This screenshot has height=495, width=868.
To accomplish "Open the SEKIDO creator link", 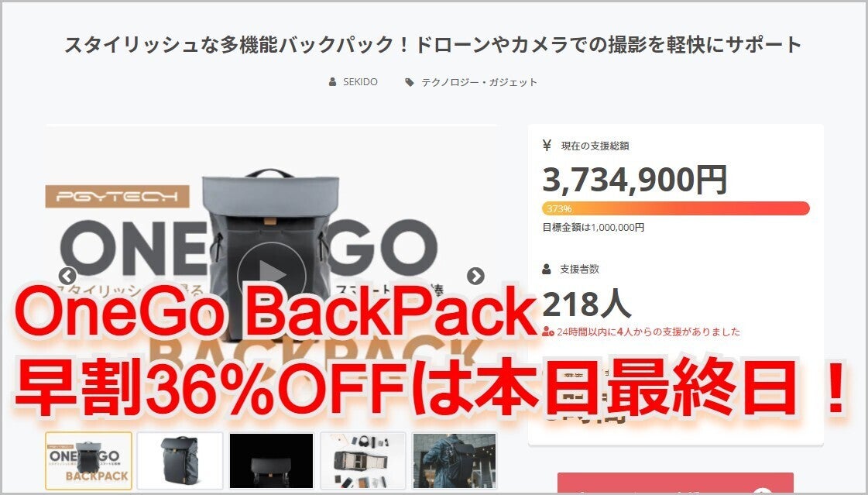I will pyautogui.click(x=360, y=82).
